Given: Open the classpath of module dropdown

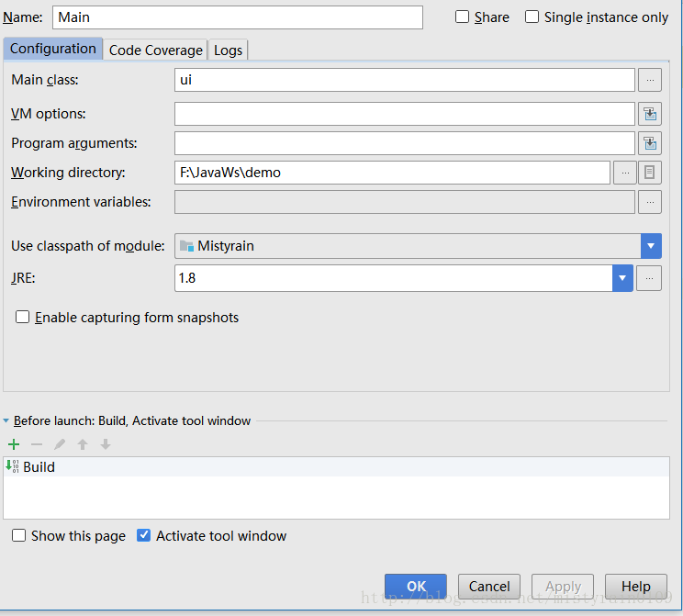Looking at the screenshot, I should [651, 246].
